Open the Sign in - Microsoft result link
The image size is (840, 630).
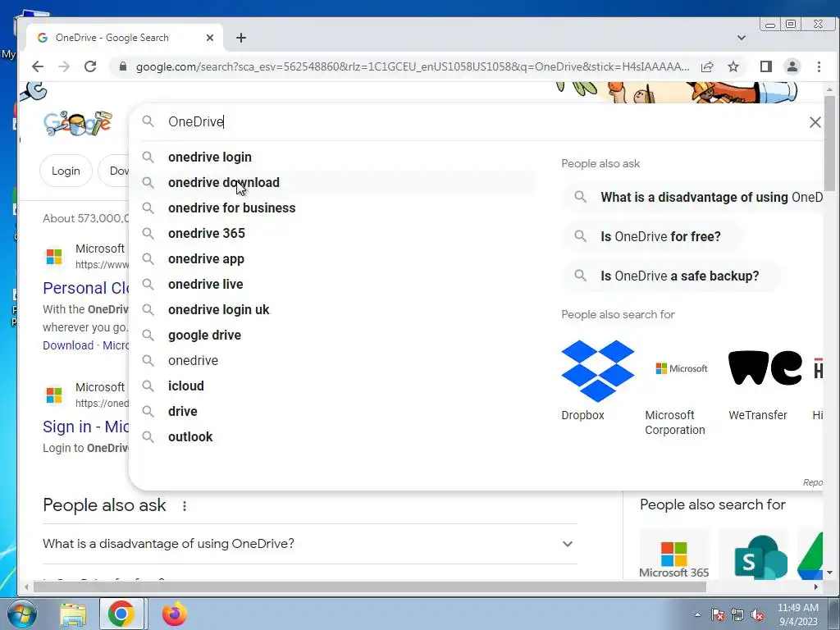tap(85, 427)
